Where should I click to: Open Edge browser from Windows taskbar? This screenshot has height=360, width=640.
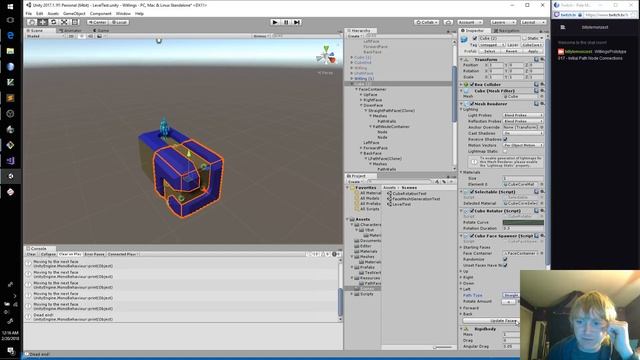pos(11,36)
